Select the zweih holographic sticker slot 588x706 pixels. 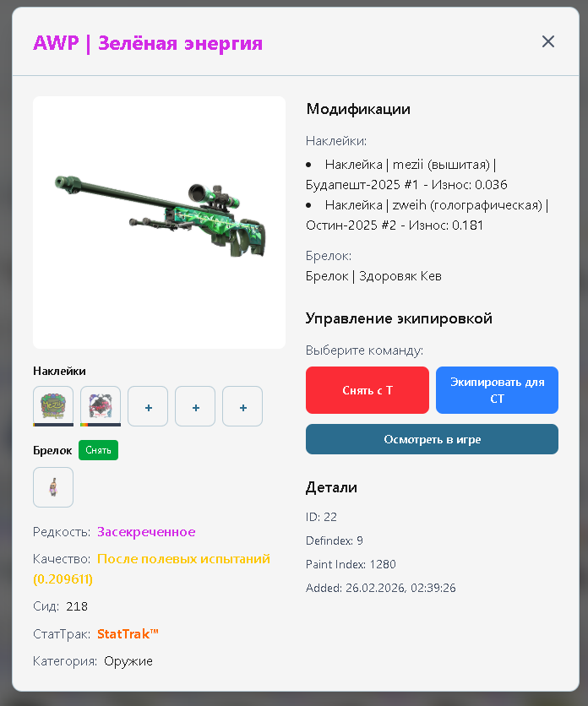tap(101, 406)
